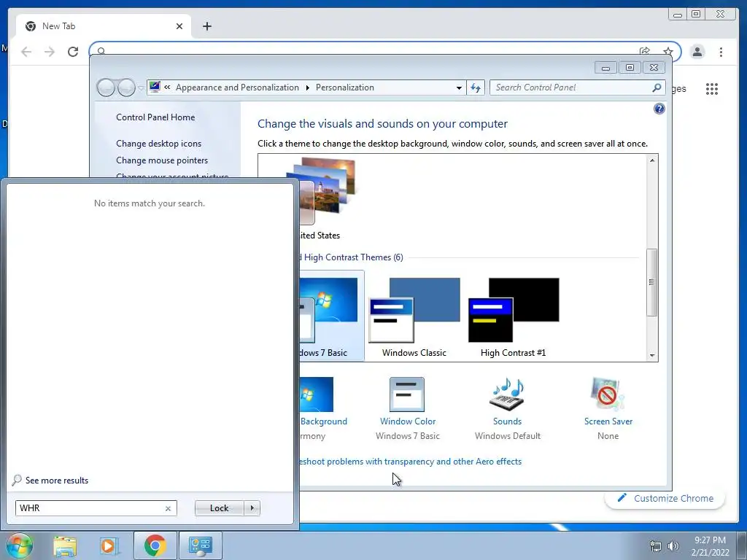Open Windows Media Player from taskbar
This screenshot has width=747, height=560.
(109, 545)
